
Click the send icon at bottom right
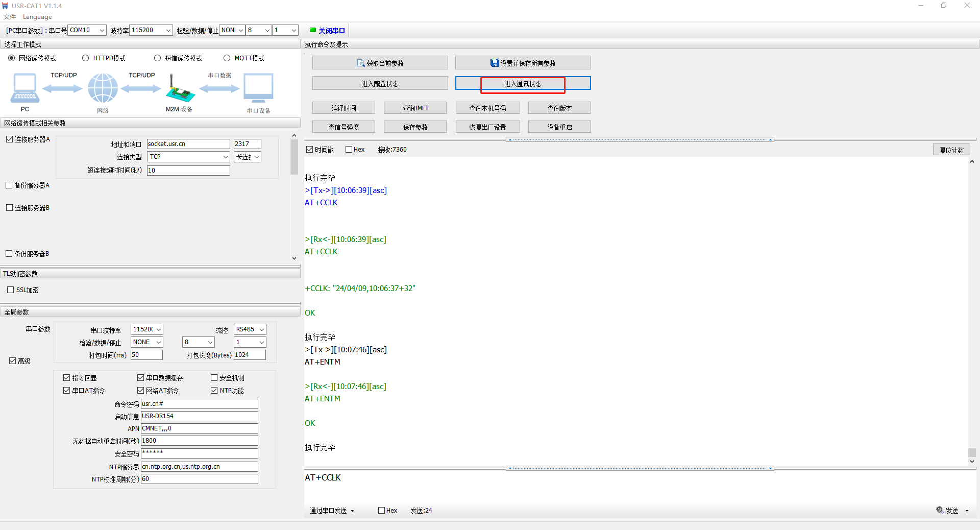click(x=940, y=510)
